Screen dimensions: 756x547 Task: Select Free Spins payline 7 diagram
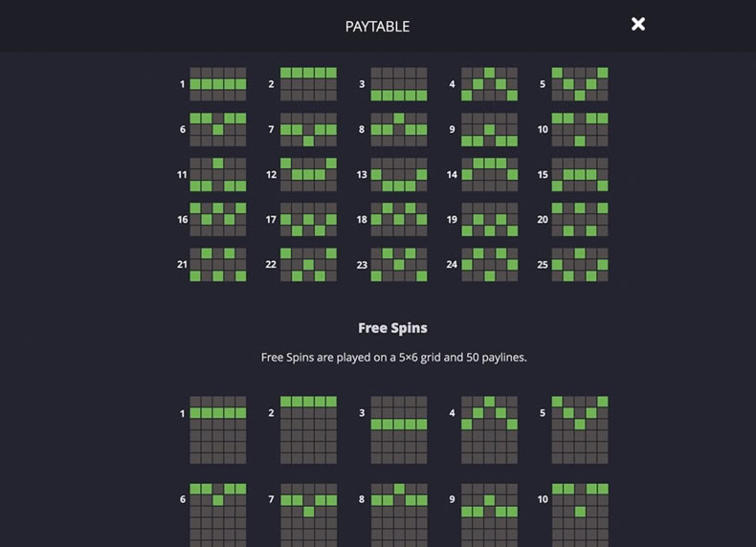pos(308,515)
